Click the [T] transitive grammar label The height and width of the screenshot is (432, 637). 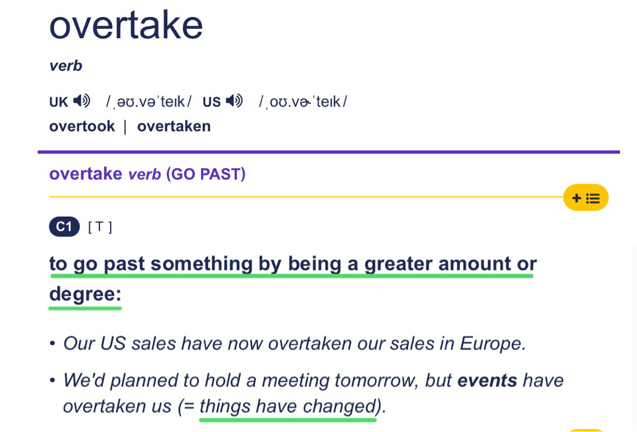(x=100, y=227)
